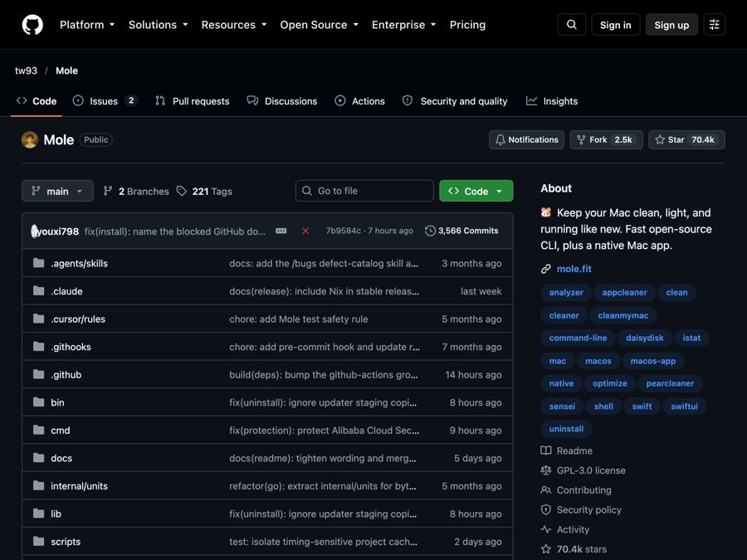Click the bin folder icon
The width and height of the screenshot is (747, 560).
coord(38,402)
